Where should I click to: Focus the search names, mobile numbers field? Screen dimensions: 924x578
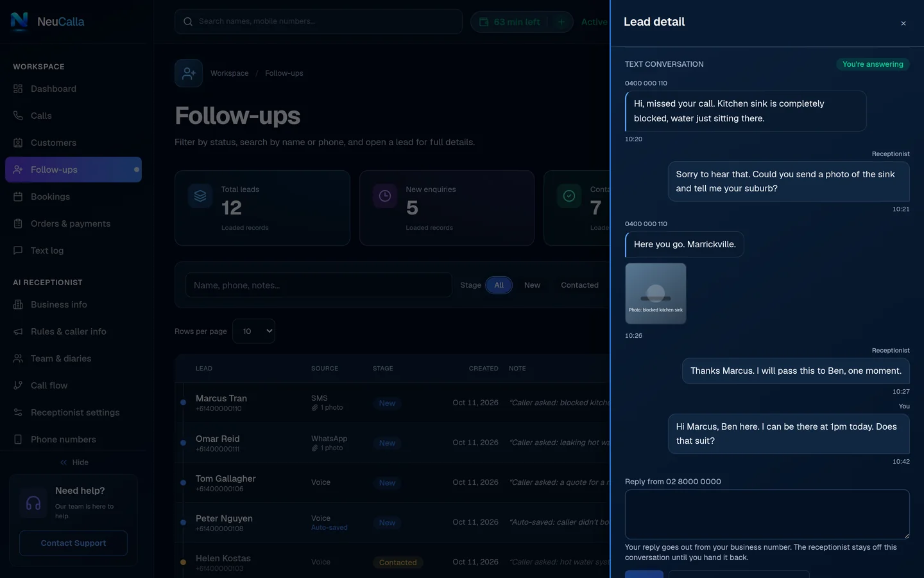(318, 21)
